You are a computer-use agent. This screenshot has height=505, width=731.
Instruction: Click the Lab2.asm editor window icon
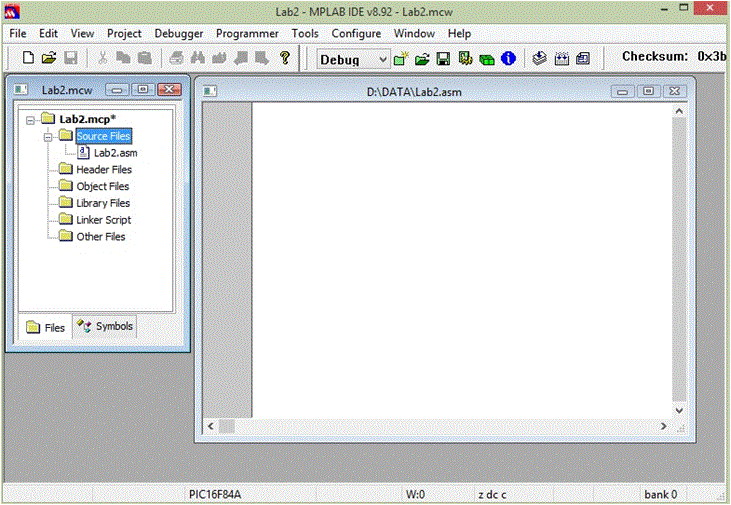tap(210, 91)
